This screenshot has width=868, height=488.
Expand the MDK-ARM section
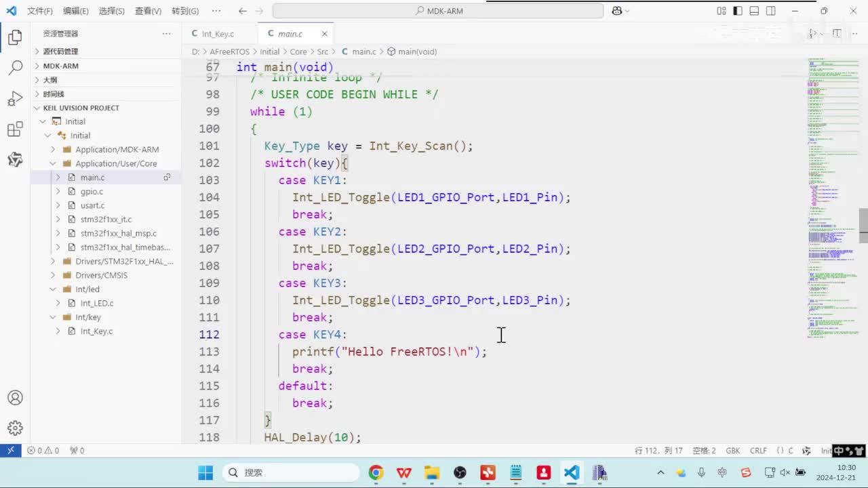click(x=105, y=66)
